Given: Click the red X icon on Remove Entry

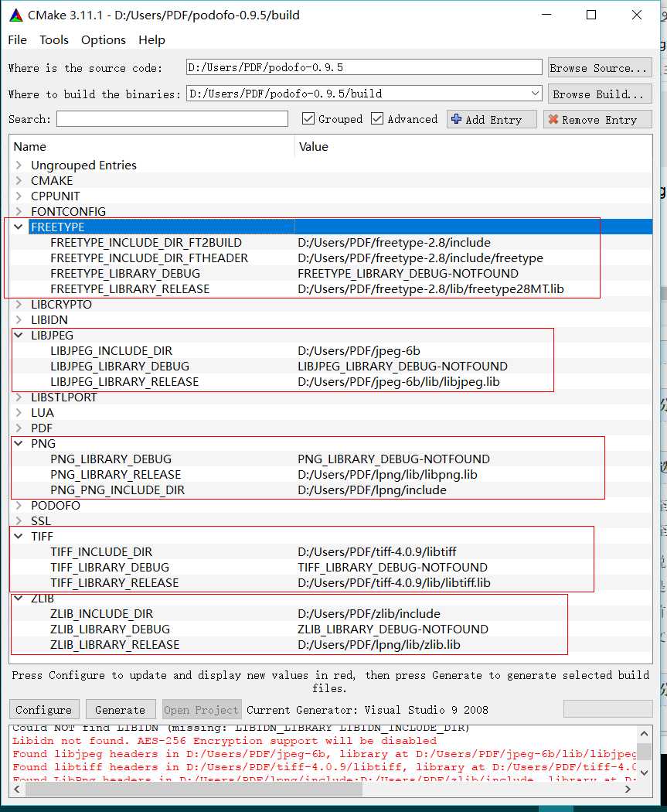Looking at the screenshot, I should pyautogui.click(x=553, y=120).
